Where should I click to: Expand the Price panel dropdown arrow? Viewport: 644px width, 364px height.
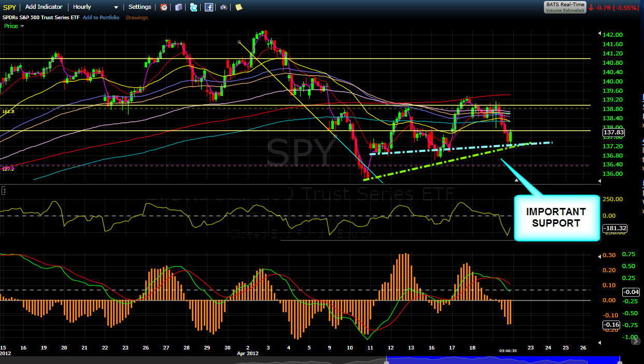tap(22, 26)
